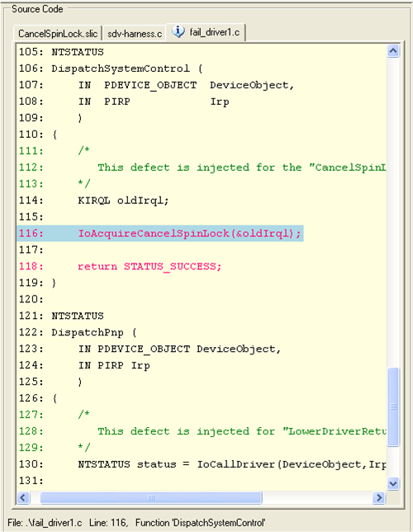This screenshot has height=532, width=413.
Task: Click the vertical scrollbar up arrow
Action: point(393,51)
